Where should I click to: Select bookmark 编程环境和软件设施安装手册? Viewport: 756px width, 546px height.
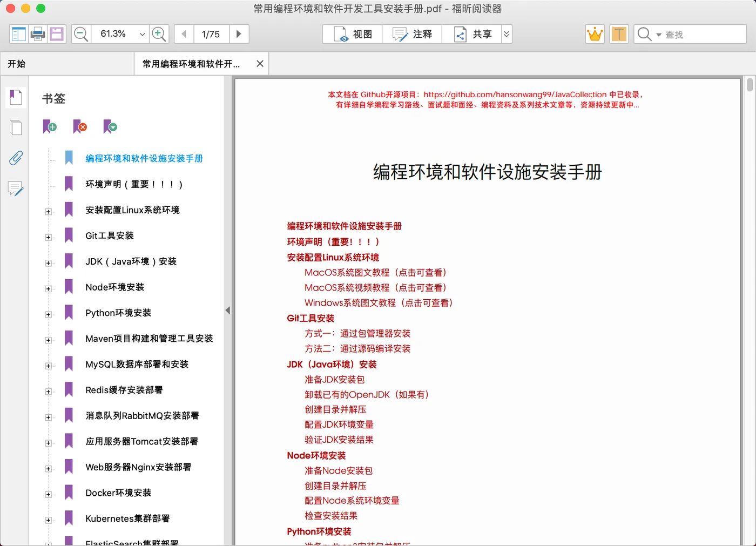pyautogui.click(x=144, y=158)
